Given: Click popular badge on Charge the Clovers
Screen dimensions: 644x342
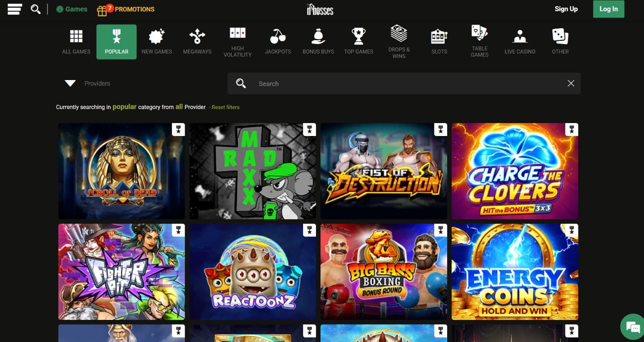Looking at the screenshot, I should pyautogui.click(x=572, y=130).
